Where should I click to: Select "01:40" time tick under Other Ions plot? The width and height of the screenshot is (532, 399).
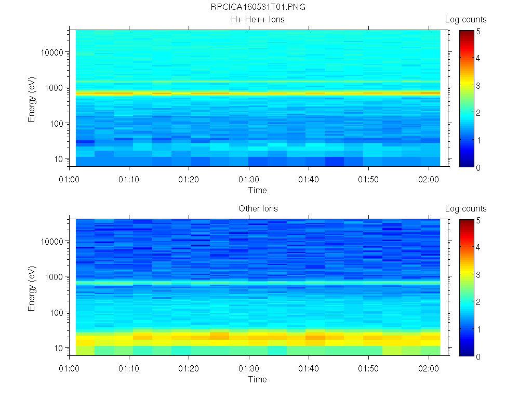[309, 368]
